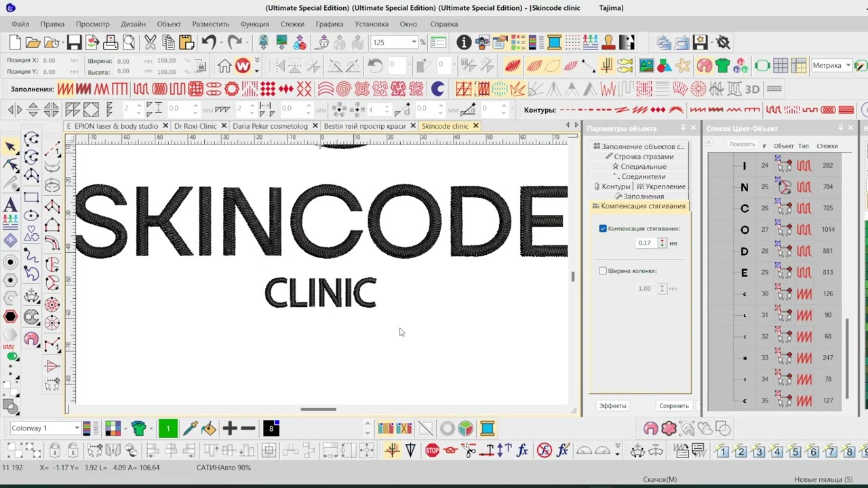
Task: Cut selection with the scissors icon
Action: pyautogui.click(x=150, y=43)
